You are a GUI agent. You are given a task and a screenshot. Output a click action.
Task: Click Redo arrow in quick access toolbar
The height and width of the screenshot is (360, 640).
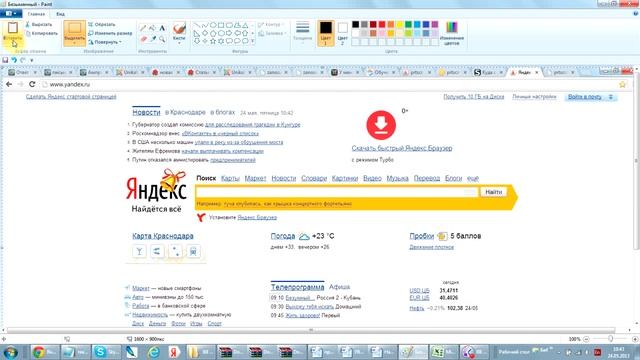[23, 60]
